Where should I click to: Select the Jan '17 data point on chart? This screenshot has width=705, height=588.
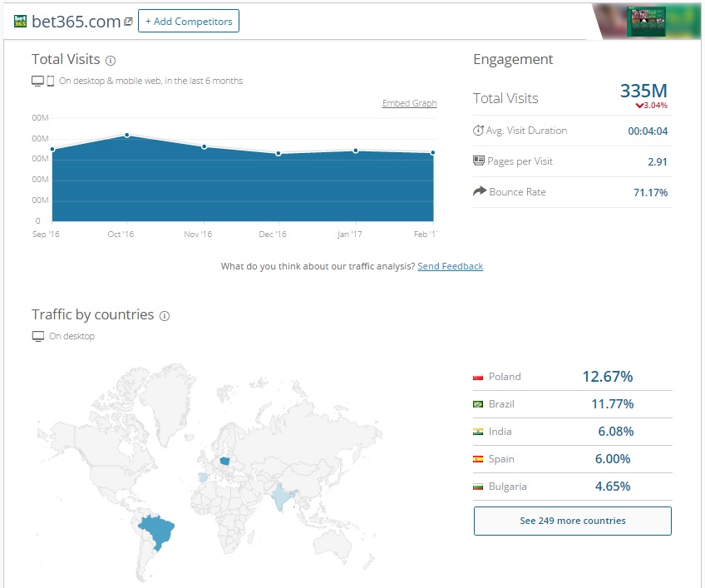point(356,151)
